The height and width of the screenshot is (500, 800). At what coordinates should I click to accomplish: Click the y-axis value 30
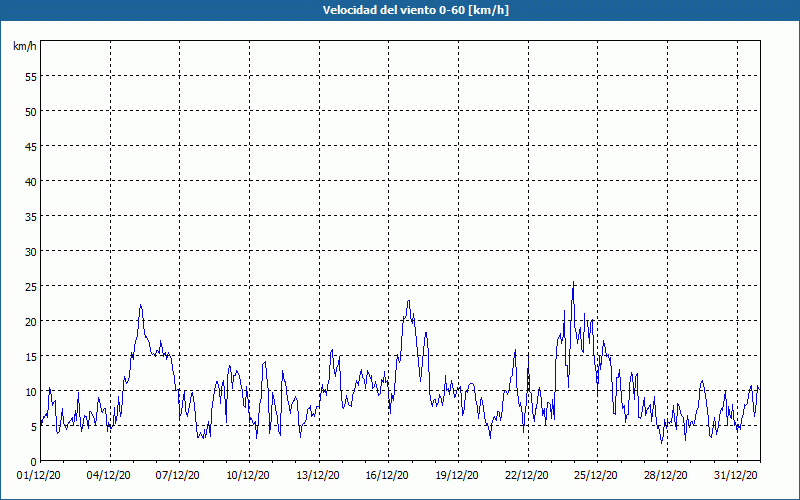[x=31, y=252]
